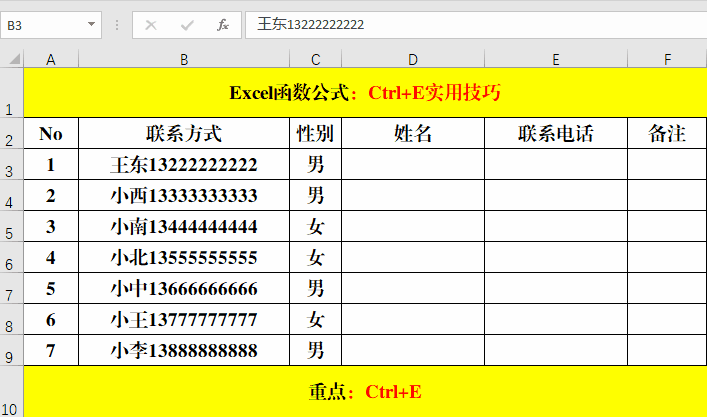The image size is (707, 417).
Task: Select row 6 header
Action: point(12,257)
